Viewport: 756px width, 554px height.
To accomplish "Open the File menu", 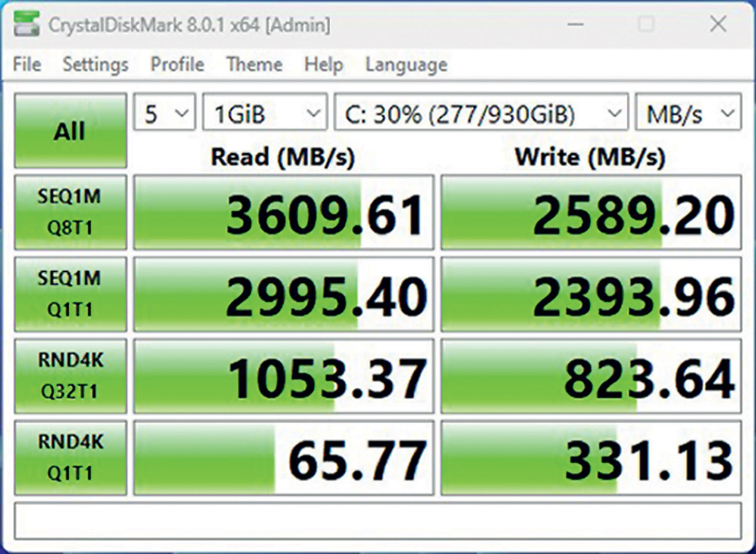I will coord(27,65).
